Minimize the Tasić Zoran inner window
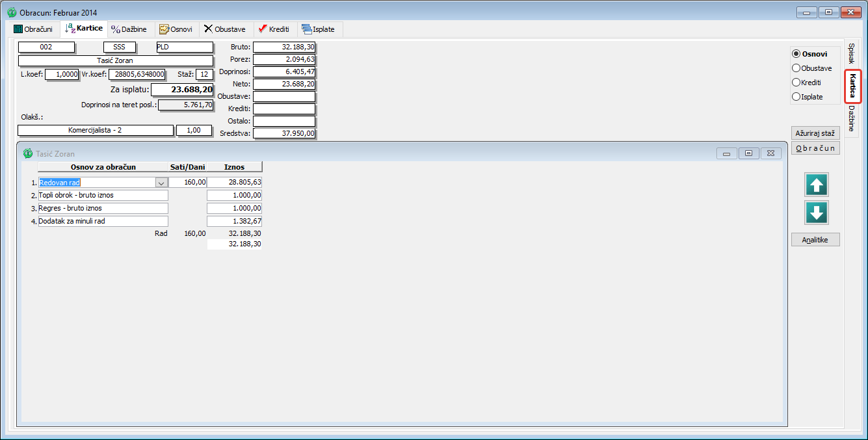 pyautogui.click(x=726, y=153)
